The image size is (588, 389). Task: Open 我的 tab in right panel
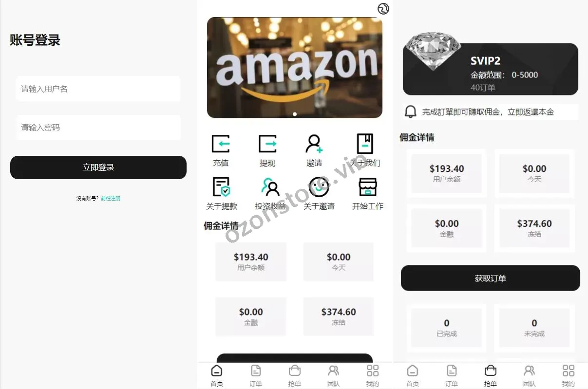click(x=569, y=375)
